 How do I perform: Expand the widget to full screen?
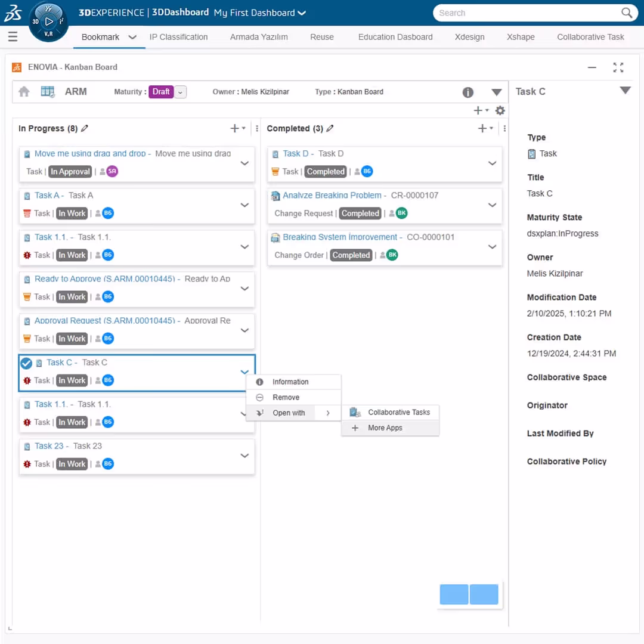coord(618,67)
